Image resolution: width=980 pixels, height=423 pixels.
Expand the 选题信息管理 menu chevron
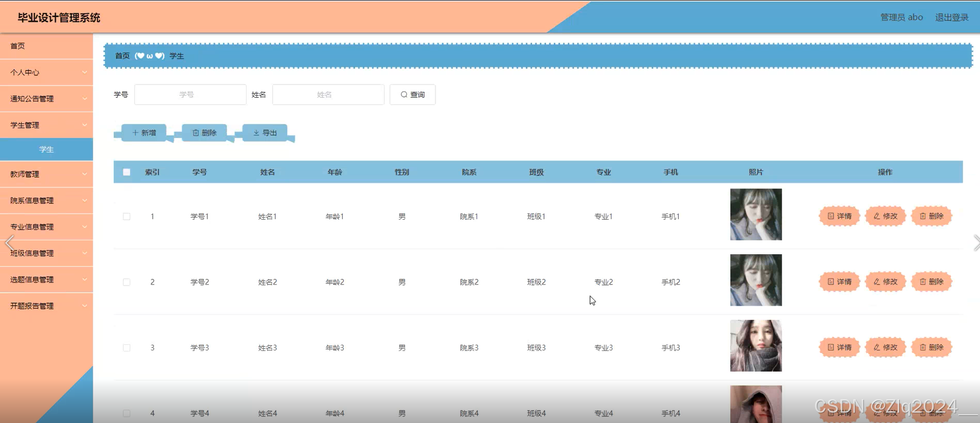(x=84, y=279)
